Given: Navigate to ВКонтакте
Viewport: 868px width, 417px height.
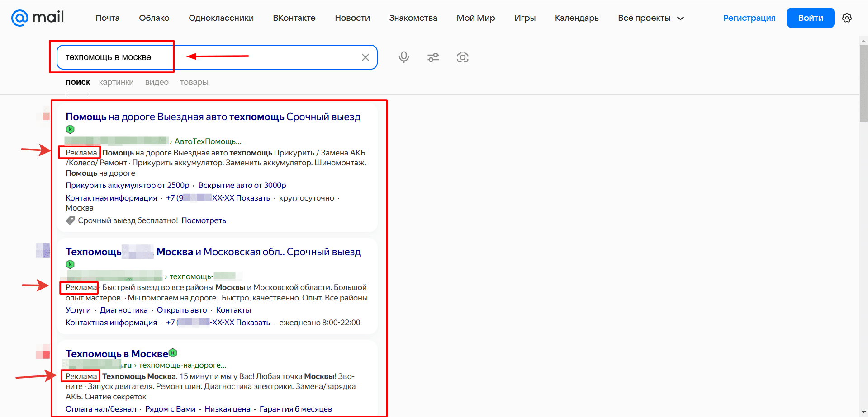Looking at the screenshot, I should click(294, 18).
